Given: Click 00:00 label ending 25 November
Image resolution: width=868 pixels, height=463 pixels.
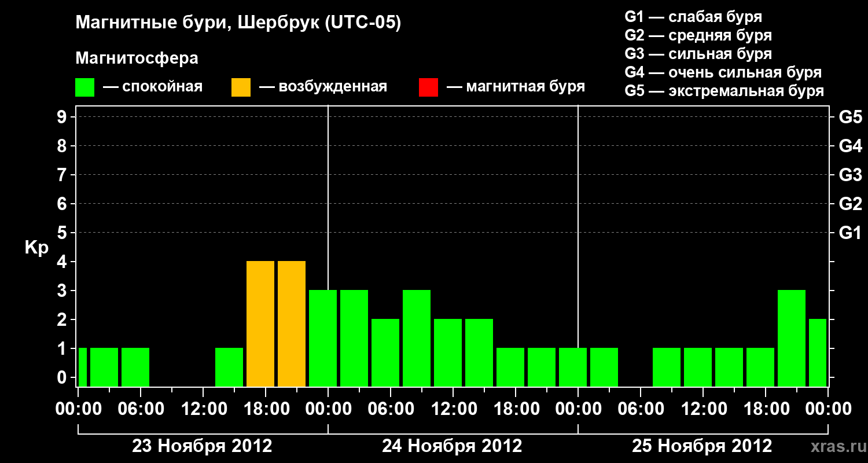Looking at the screenshot, I should pos(828,409).
